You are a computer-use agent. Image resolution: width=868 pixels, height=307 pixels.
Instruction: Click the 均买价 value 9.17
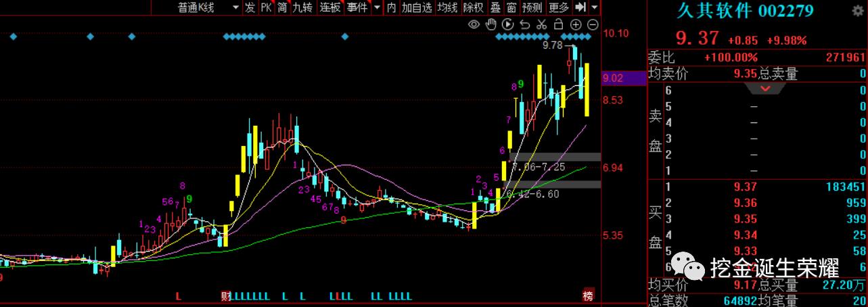744,284
